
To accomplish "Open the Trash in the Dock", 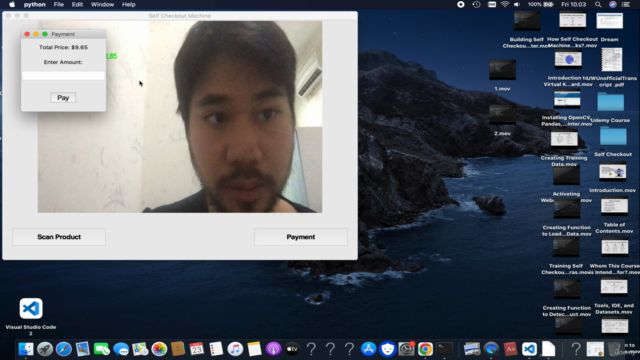I will click(x=614, y=349).
